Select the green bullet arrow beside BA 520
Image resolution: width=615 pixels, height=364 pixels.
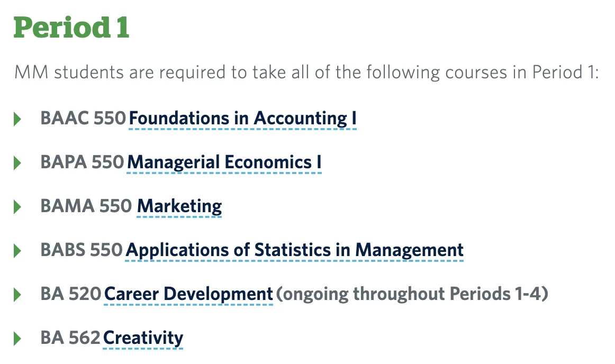point(17,295)
